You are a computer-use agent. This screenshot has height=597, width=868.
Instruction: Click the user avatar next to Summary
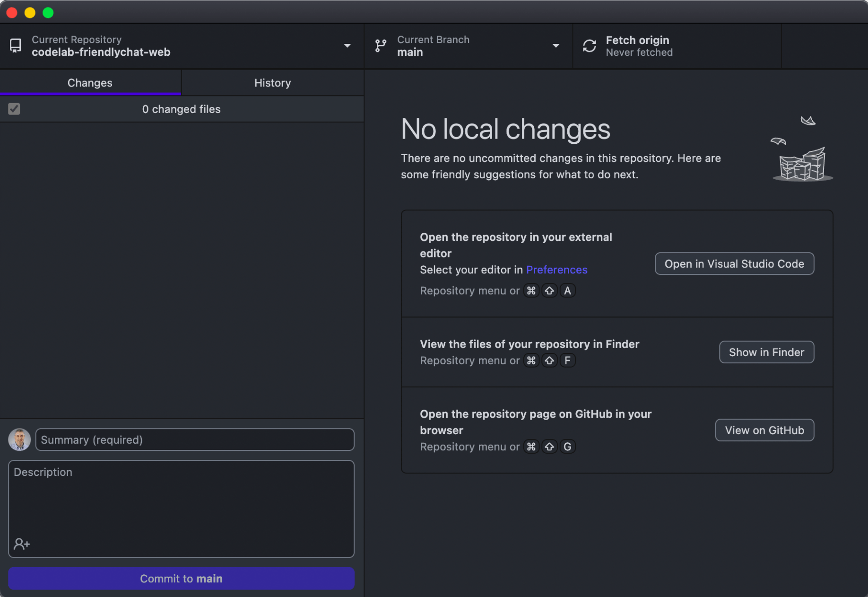click(19, 439)
